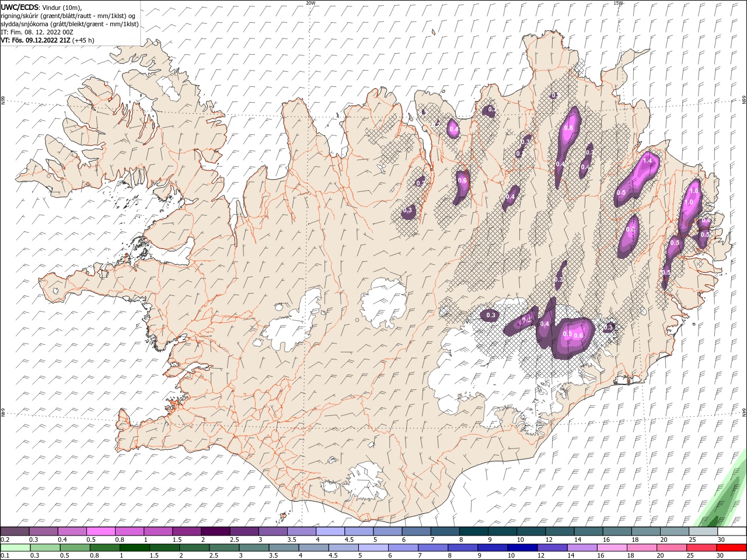Click the bottom-row light green swatch between 0.1 and 0.3

(15, 548)
